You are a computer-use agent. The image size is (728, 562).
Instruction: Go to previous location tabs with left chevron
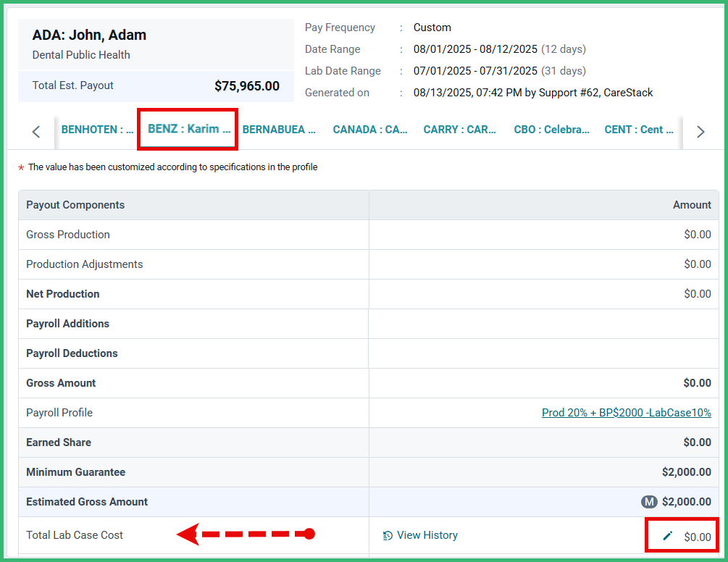tap(36, 132)
